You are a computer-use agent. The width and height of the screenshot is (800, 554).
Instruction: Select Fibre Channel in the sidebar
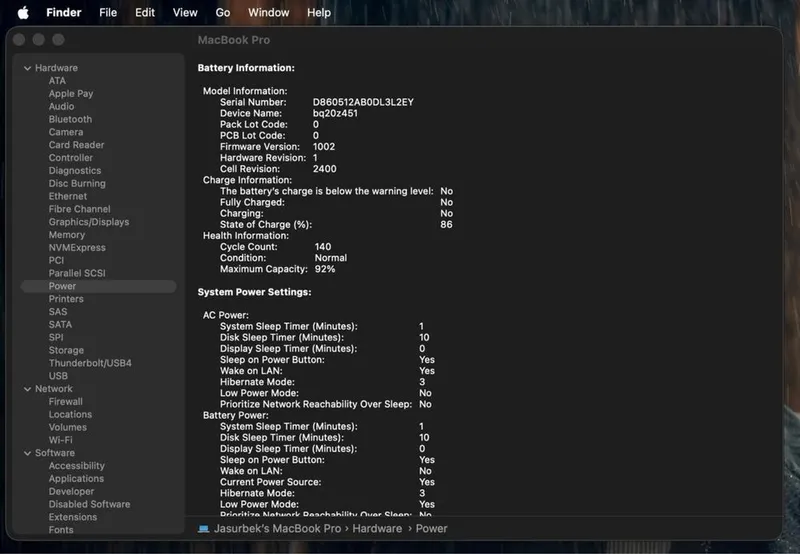tap(80, 209)
